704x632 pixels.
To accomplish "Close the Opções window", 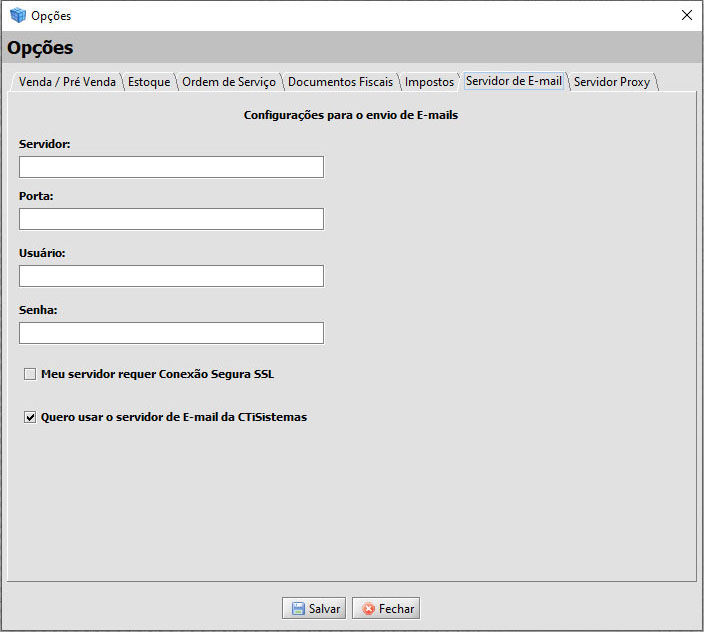I will pos(686,15).
